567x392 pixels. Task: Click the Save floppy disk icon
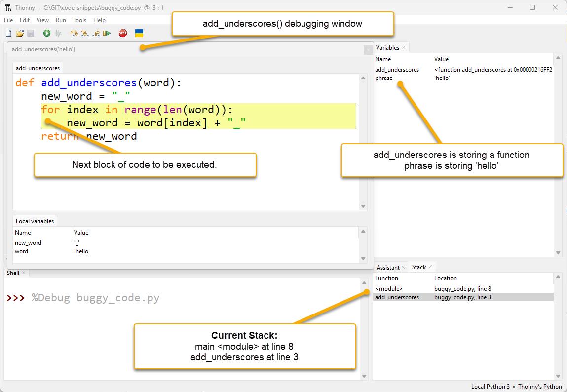click(31, 33)
